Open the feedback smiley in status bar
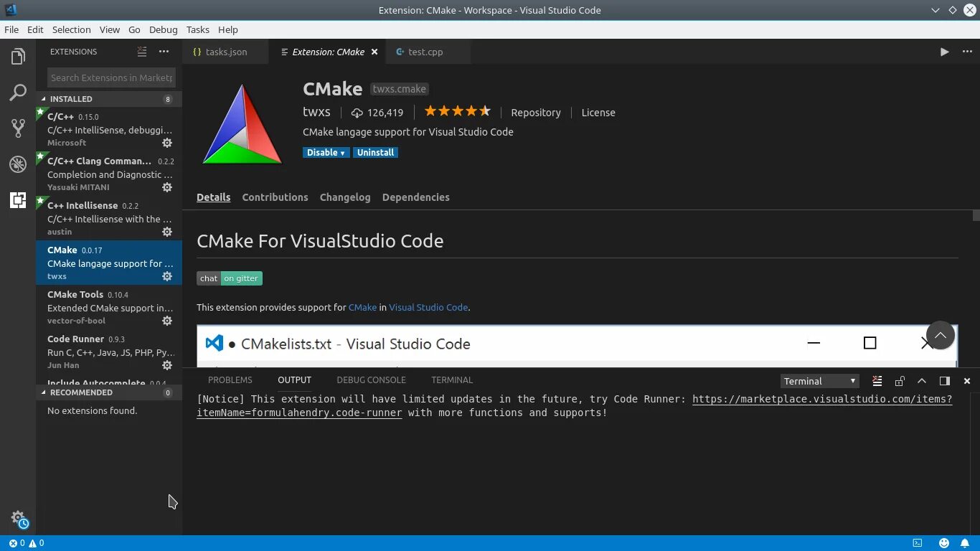The height and width of the screenshot is (551, 980). pyautogui.click(x=944, y=543)
